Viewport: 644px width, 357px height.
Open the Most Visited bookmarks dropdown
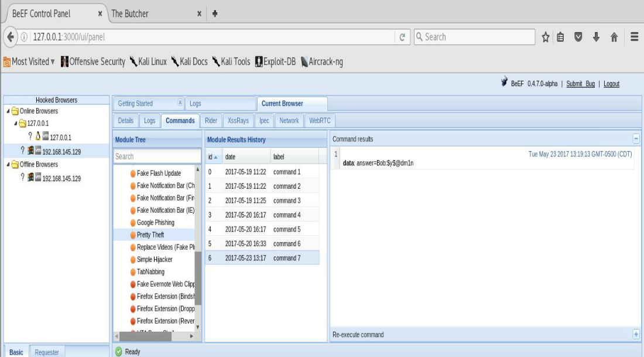[29, 62]
